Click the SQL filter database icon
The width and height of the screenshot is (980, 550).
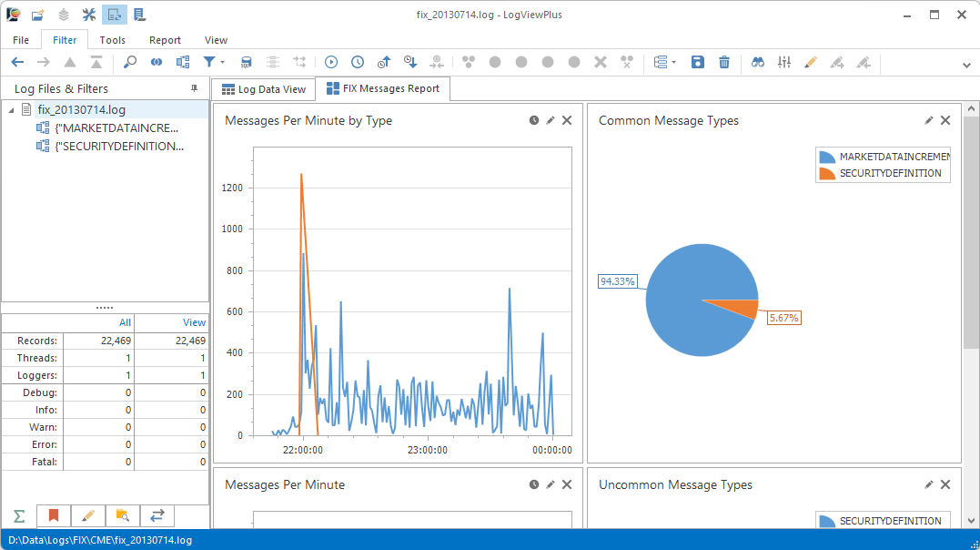pos(247,62)
